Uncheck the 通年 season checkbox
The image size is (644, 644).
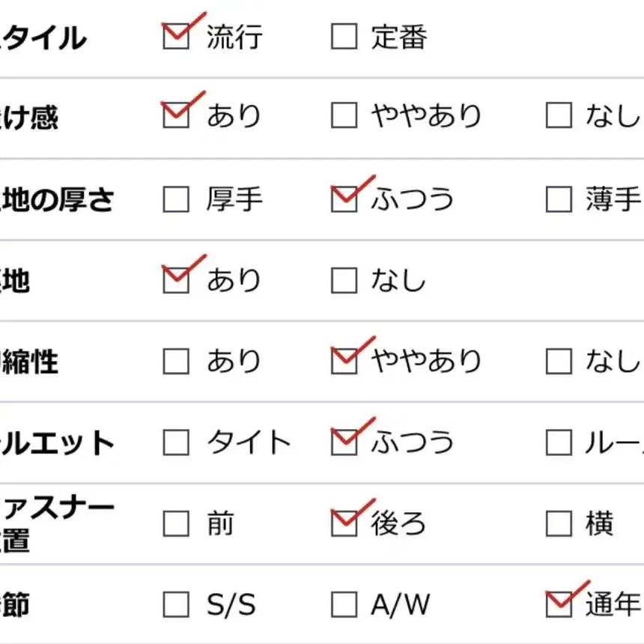pyautogui.click(x=559, y=604)
